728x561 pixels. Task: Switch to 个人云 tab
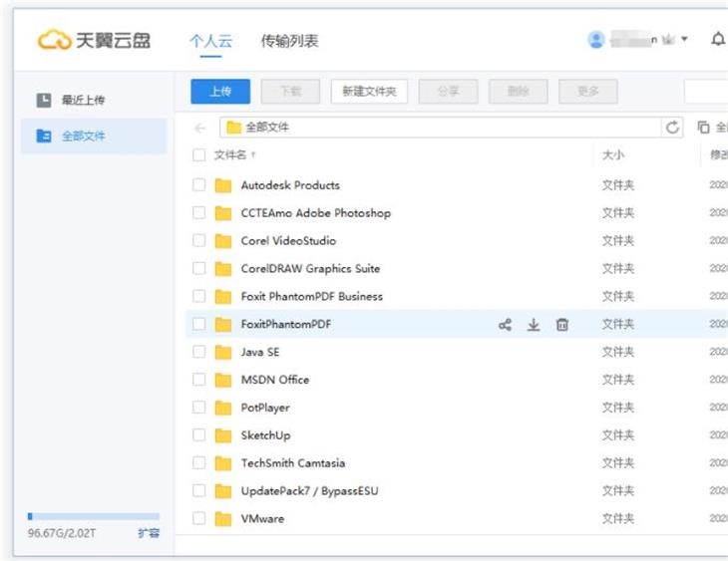[x=210, y=41]
